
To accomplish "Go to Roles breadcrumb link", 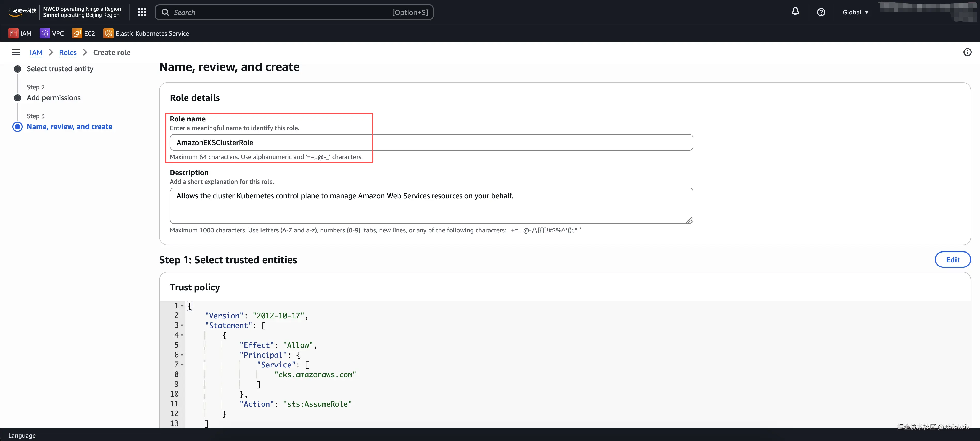I will (x=68, y=52).
